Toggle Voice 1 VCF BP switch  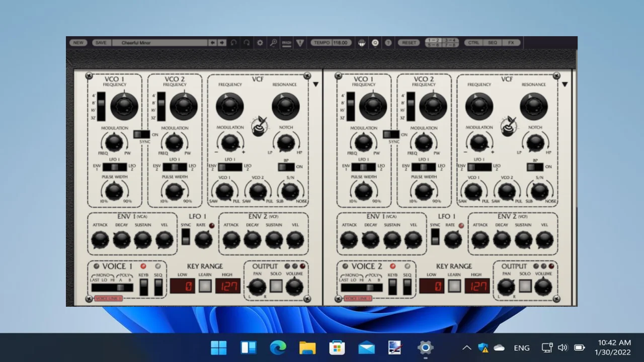click(286, 167)
